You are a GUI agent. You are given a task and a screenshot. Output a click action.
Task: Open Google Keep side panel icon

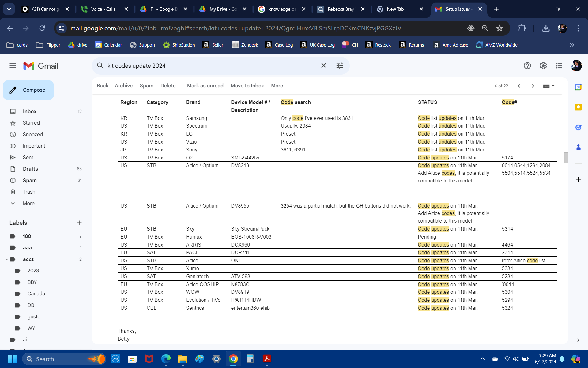[x=578, y=107]
